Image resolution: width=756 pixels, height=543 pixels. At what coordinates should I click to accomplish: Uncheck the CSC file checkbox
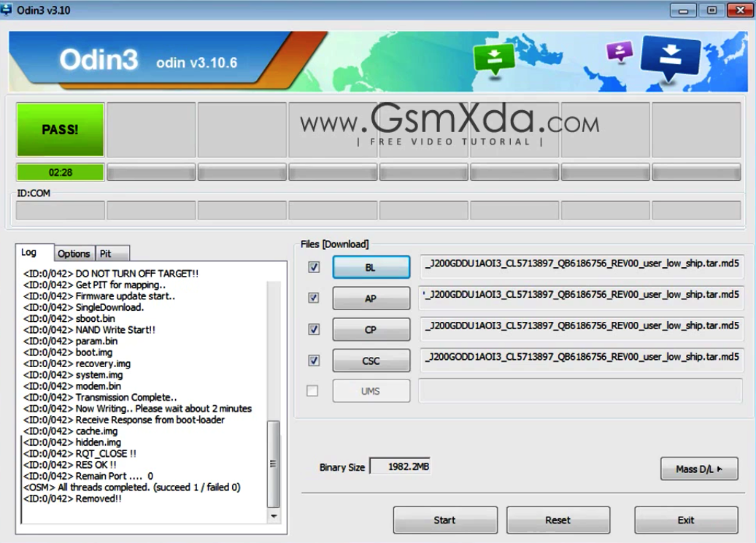pyautogui.click(x=314, y=361)
